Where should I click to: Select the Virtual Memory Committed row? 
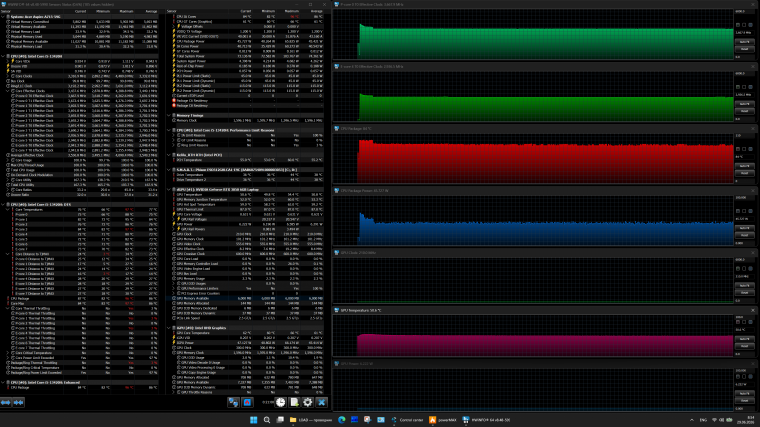click(79, 22)
